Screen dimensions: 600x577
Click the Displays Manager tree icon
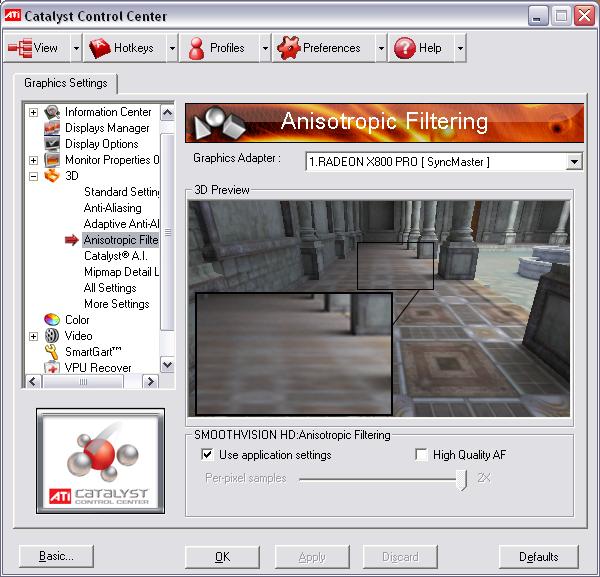click(52, 128)
